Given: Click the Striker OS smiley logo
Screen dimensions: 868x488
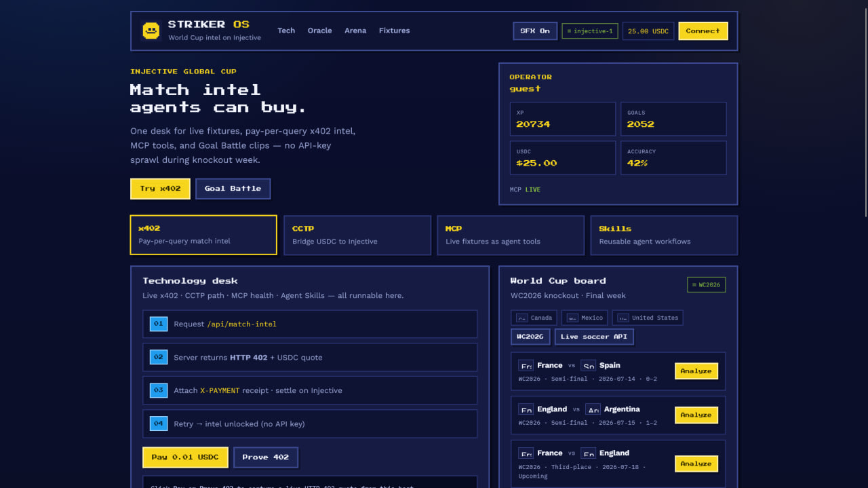Looking at the screenshot, I should [151, 31].
